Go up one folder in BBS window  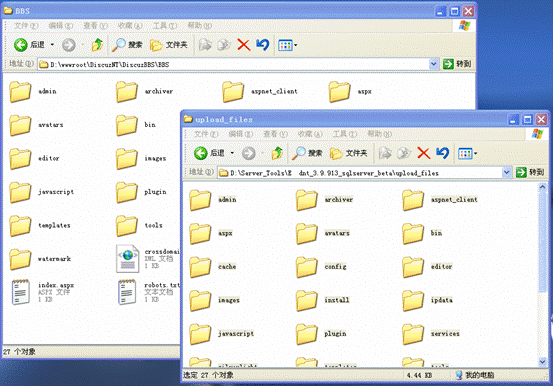click(x=97, y=45)
